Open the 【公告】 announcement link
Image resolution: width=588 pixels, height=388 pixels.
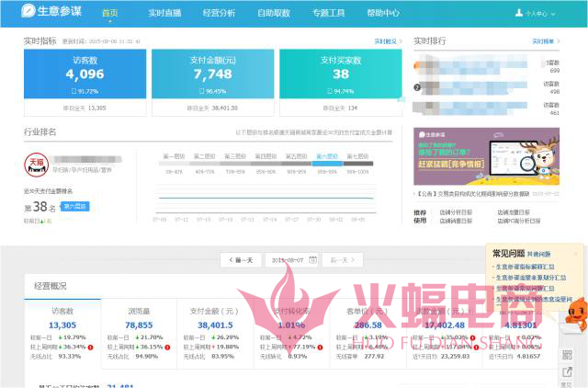click(474, 194)
